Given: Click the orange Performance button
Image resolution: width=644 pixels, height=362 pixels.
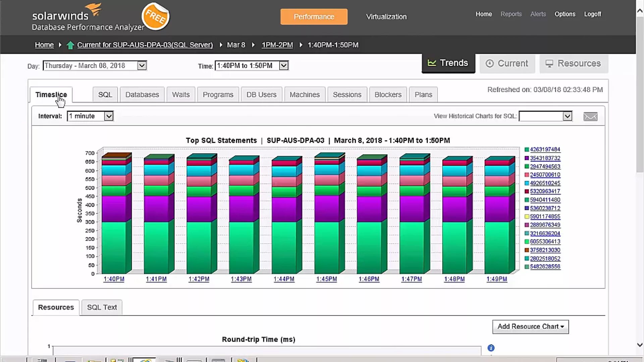Looking at the screenshot, I should click(x=314, y=17).
